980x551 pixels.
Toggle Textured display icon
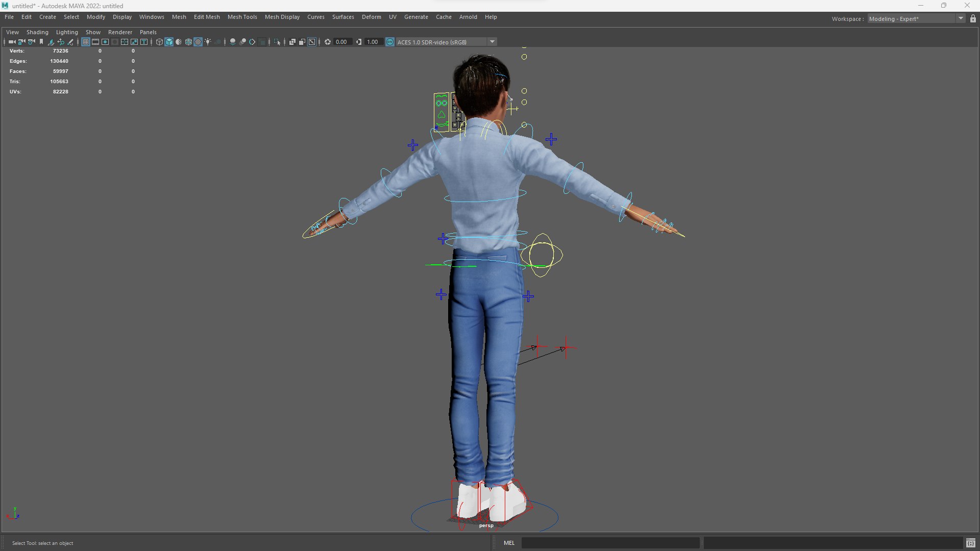[199, 42]
